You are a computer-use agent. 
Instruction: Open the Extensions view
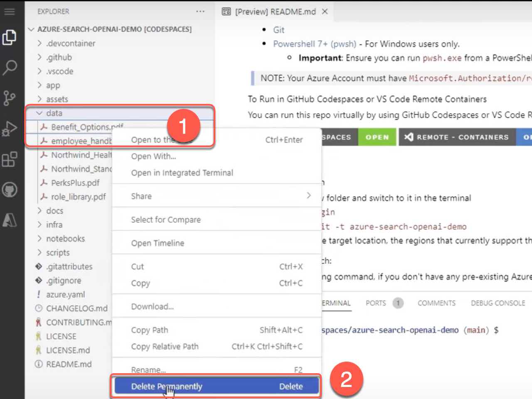pos(10,160)
